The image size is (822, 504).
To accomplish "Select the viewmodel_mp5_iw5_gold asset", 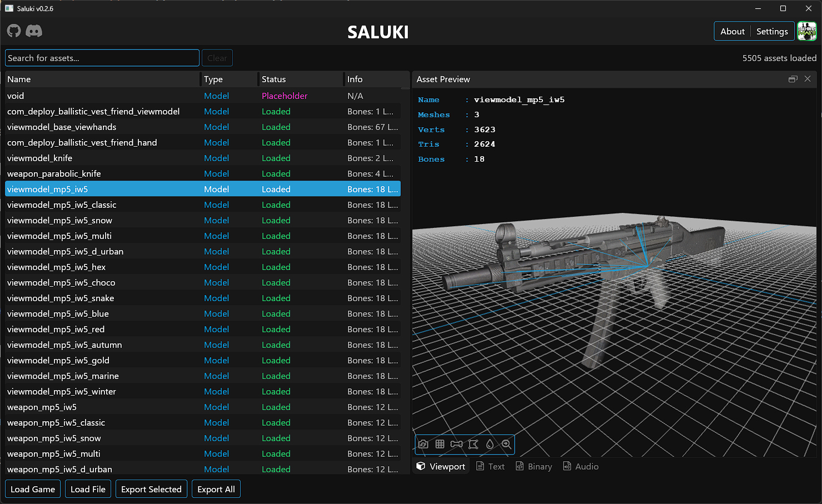I will pyautogui.click(x=58, y=360).
